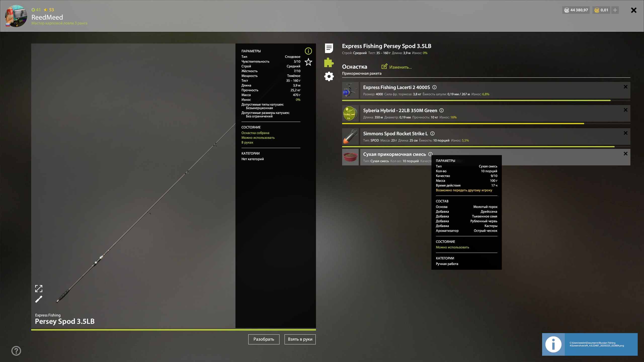
Task: Click the Syberia Hybrid - 22LB 350M Green title
Action: (x=400, y=110)
